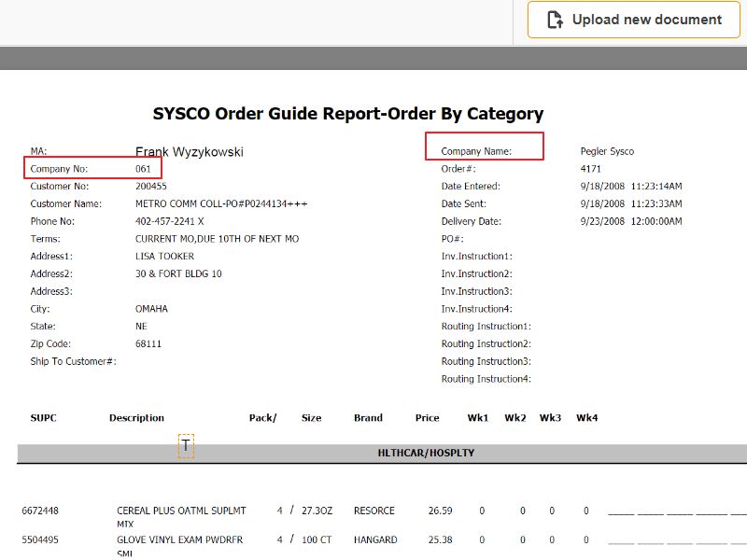Image resolution: width=747 pixels, height=560 pixels.
Task: Click the Date Sent value 9/18/2008 11:23:33AM
Action: [631, 203]
